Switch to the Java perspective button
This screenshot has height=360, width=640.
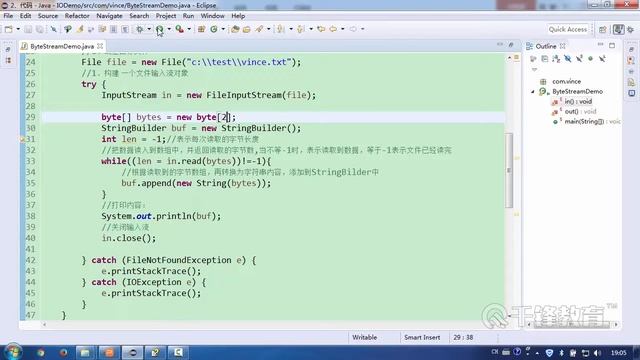[618, 29]
